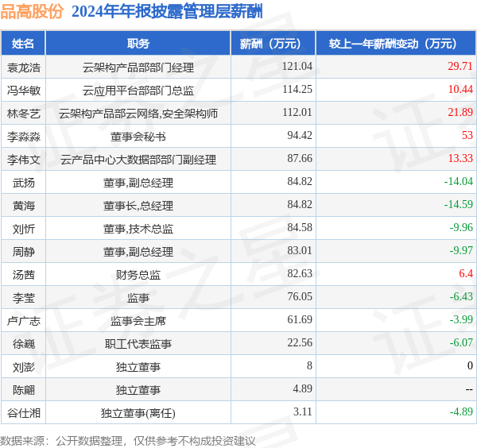
Task: Select the cell 职工代表监事
Action: 138,345
